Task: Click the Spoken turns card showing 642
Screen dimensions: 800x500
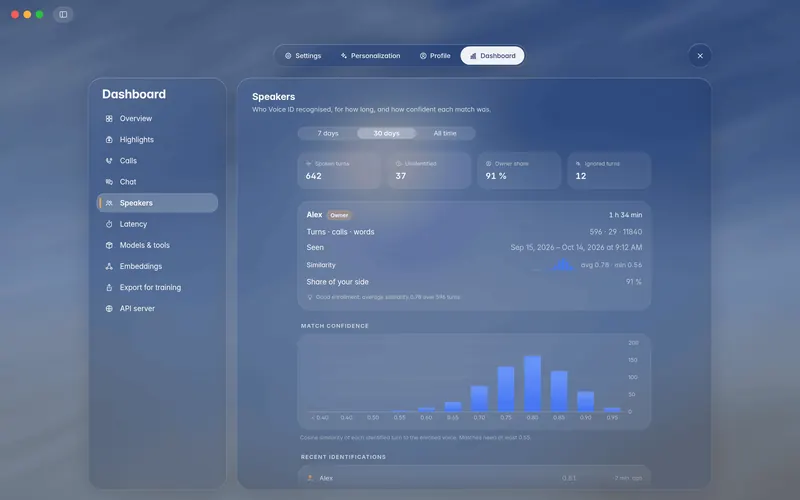Action: [x=339, y=170]
